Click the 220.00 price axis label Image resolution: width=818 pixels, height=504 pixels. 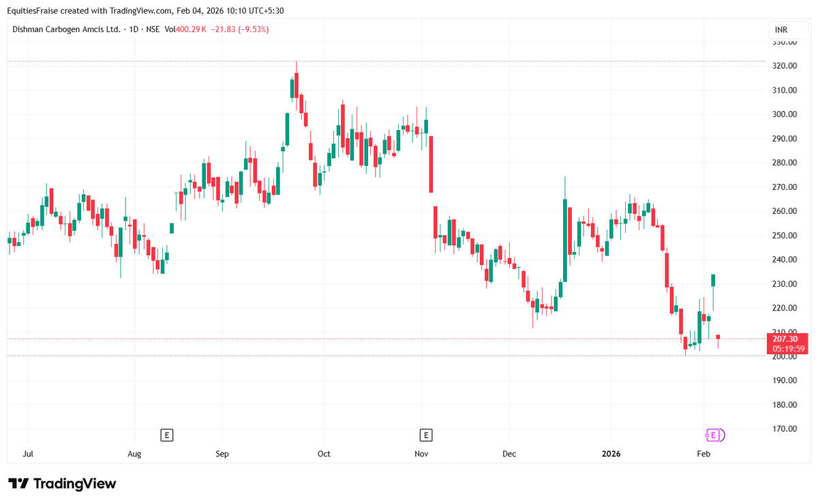click(x=786, y=308)
